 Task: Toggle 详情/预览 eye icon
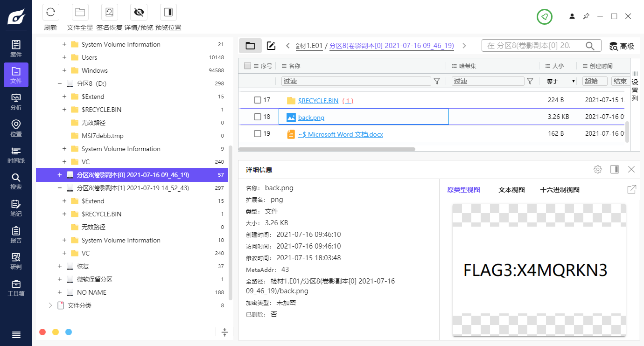click(x=139, y=12)
